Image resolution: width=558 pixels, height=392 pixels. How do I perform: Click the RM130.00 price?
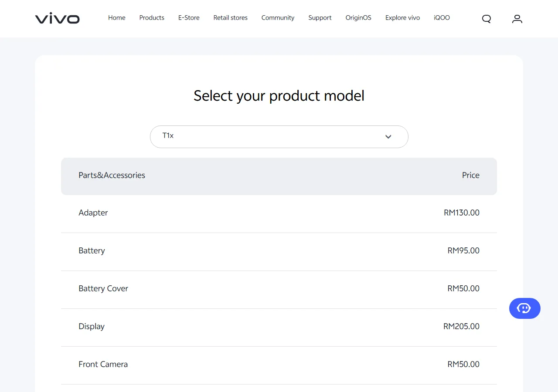[462, 213]
